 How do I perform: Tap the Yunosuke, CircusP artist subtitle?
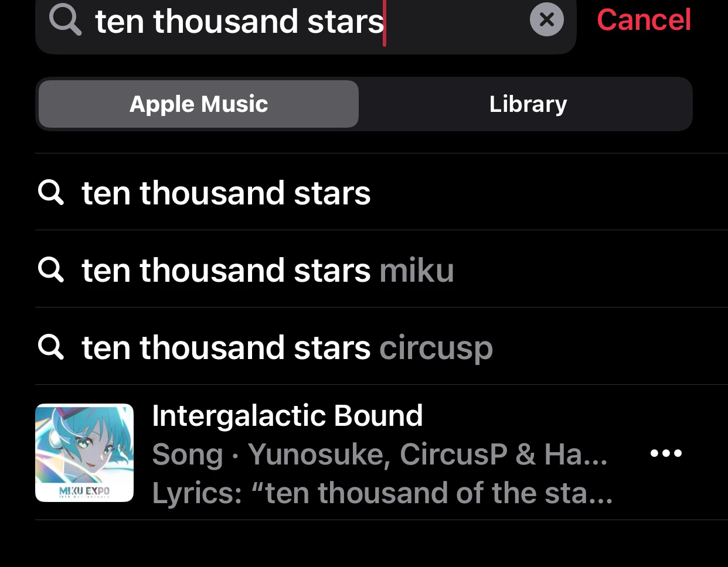(x=380, y=454)
